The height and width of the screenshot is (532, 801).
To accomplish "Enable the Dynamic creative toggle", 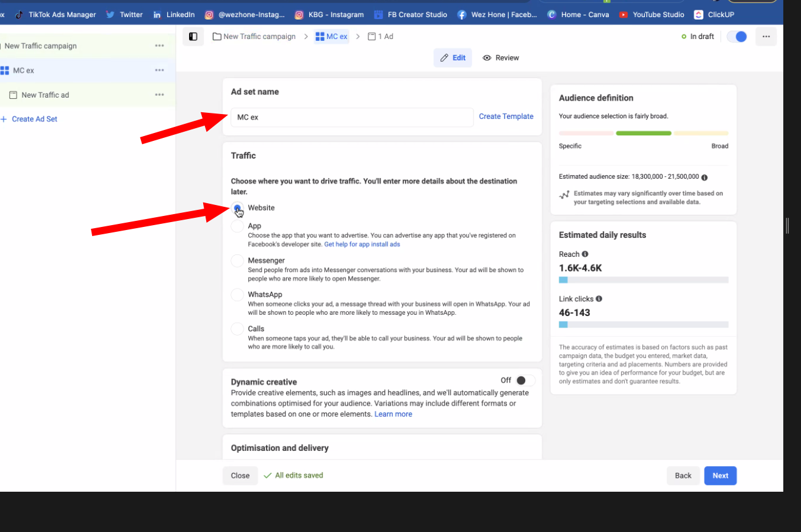I will [x=525, y=381].
